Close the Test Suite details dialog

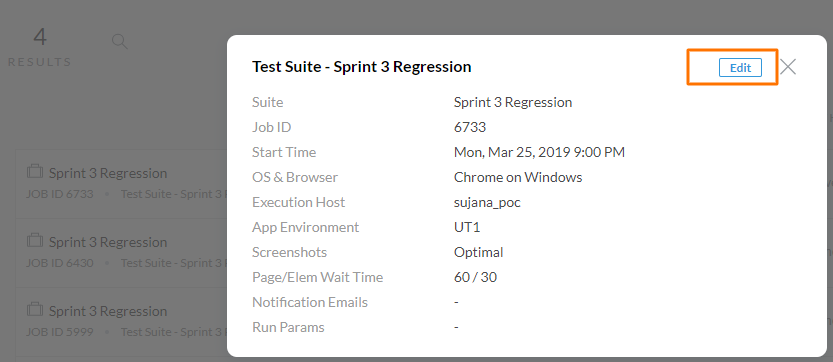click(x=788, y=66)
